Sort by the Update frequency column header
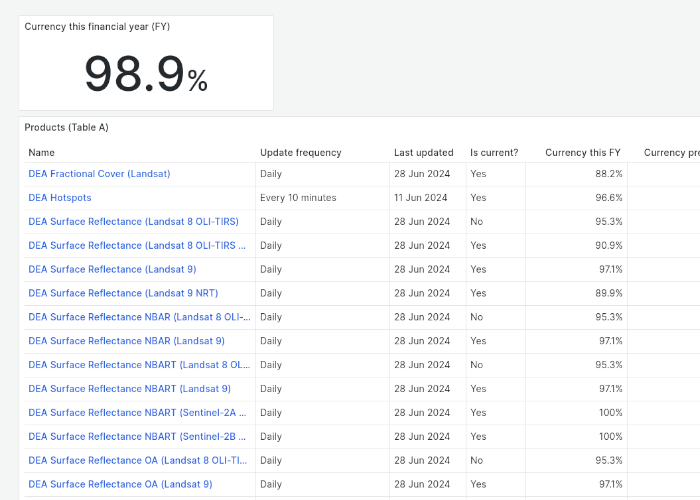Screen dimensions: 700x500 click(301, 153)
